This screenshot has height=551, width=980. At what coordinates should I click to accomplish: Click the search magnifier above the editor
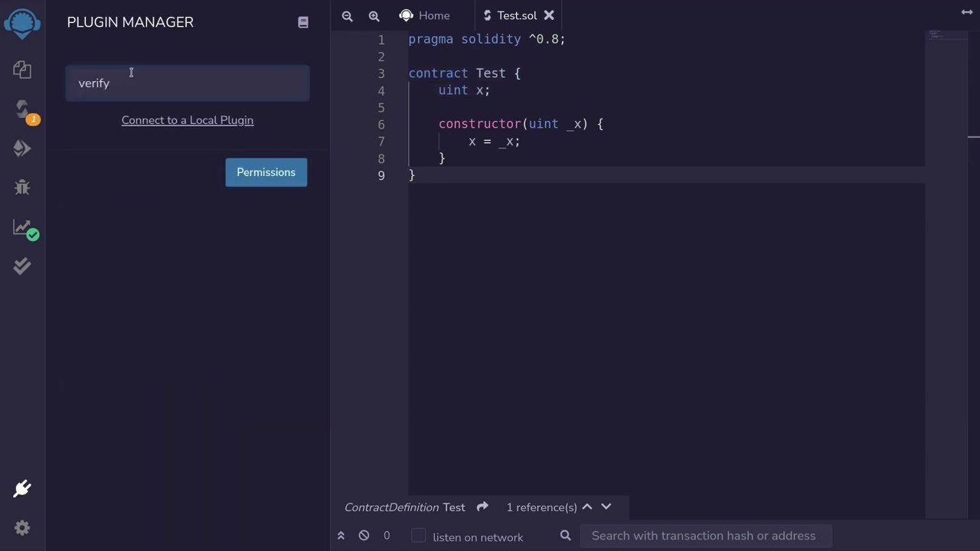347,15
